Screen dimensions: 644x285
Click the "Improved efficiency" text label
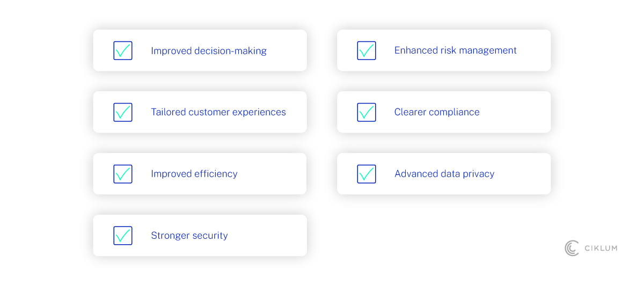point(194,174)
